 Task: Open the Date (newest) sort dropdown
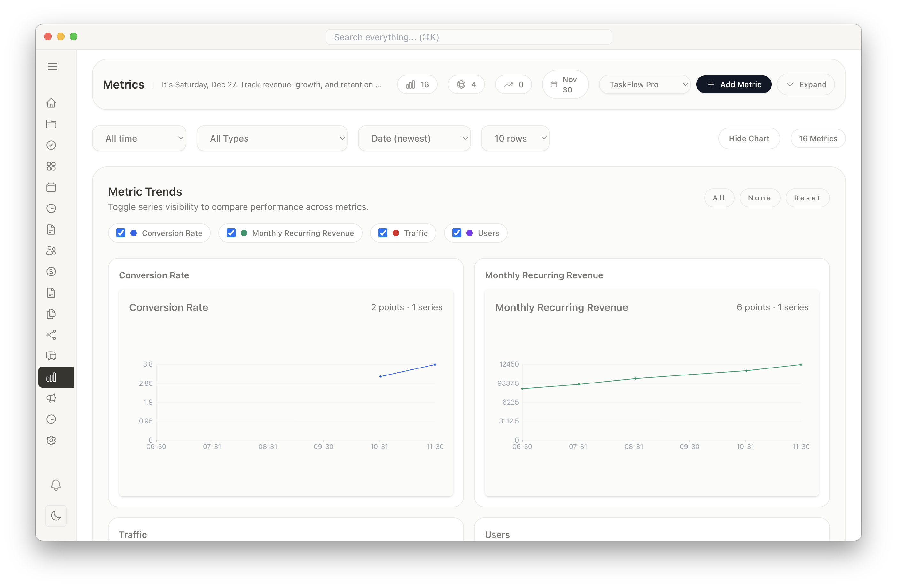414,138
